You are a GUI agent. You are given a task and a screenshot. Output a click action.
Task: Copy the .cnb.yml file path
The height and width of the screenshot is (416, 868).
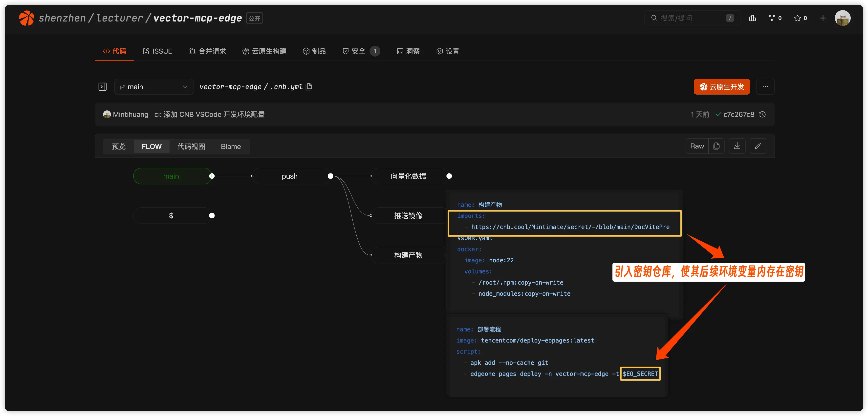309,86
